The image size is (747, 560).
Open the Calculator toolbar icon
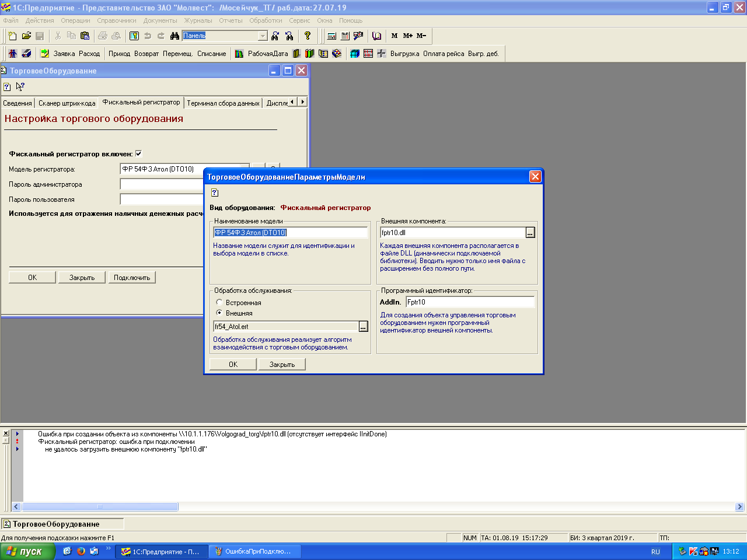tap(331, 36)
